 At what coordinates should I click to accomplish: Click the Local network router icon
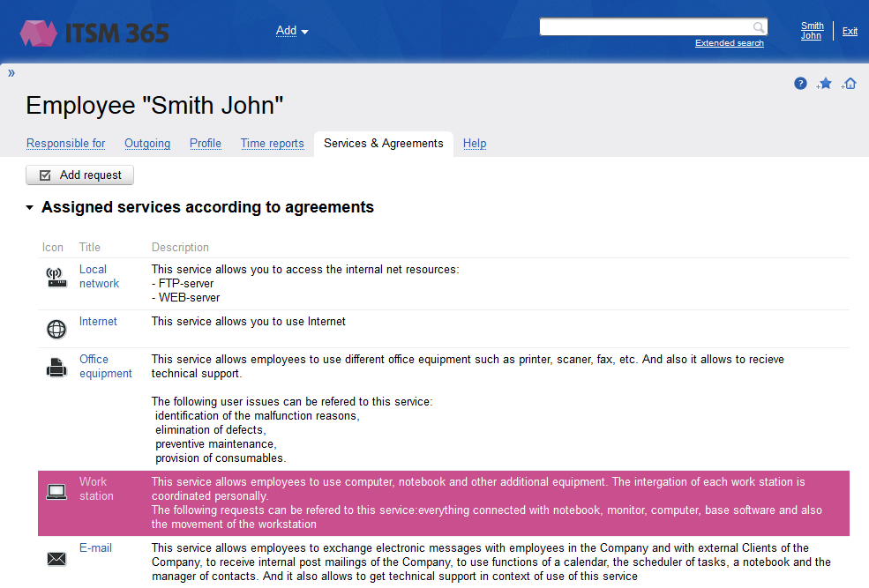[x=56, y=279]
